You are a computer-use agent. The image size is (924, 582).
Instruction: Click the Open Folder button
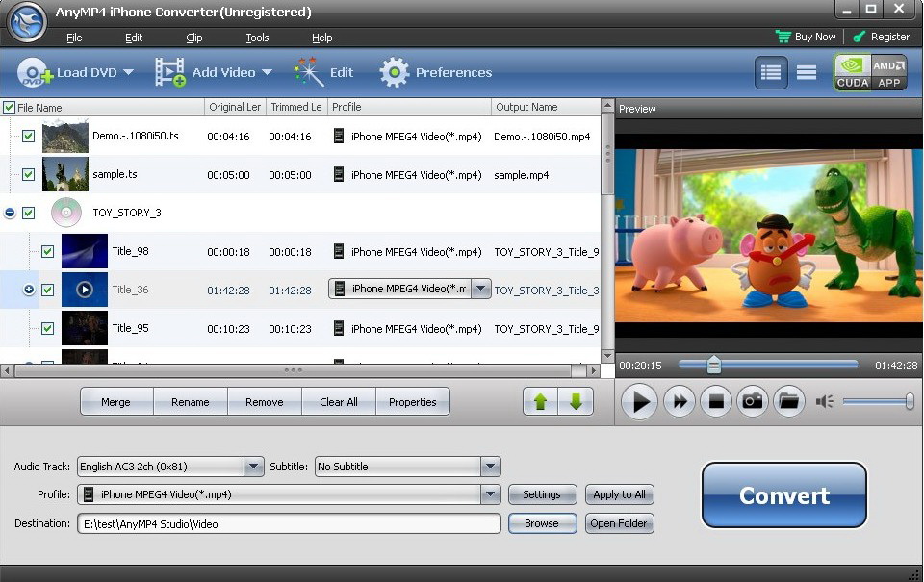[619, 523]
